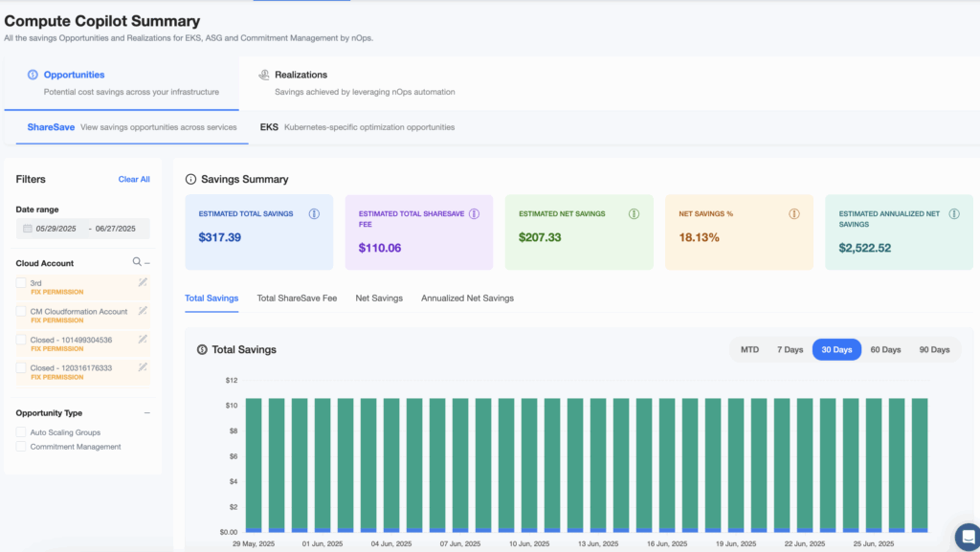The image size is (980, 552).
Task: Click the Realizations tab hand icon
Action: pyautogui.click(x=264, y=75)
